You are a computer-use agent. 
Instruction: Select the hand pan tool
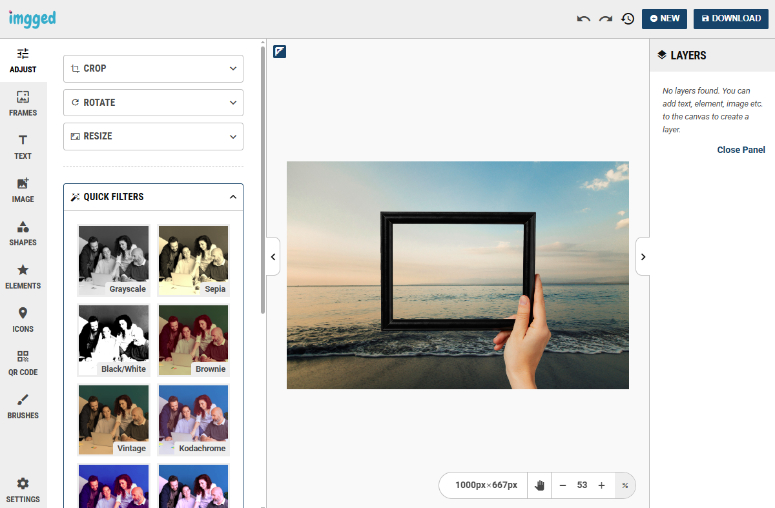coord(539,485)
